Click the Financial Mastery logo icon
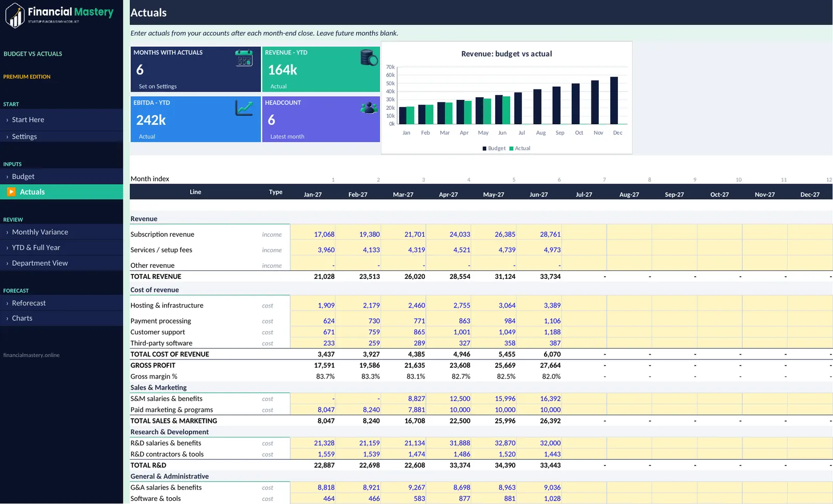Screen dimensions: 833x504 click(x=15, y=15)
